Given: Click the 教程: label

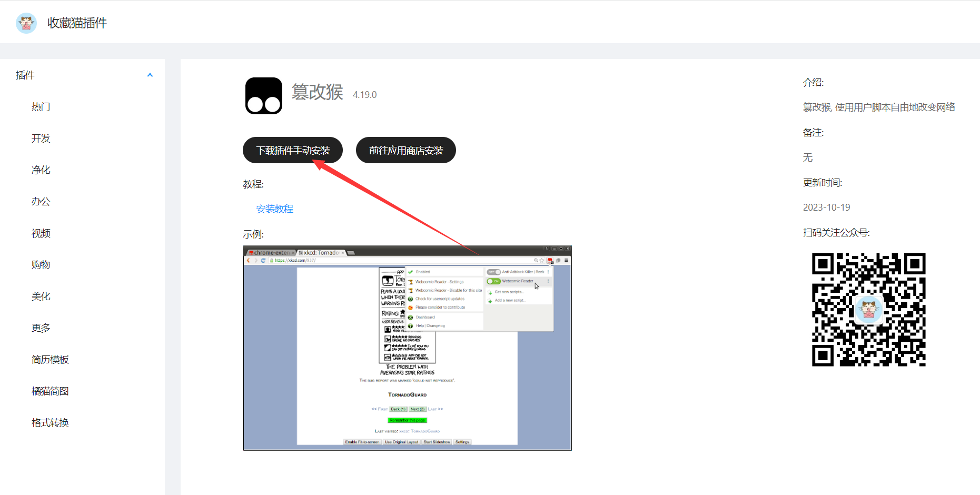Looking at the screenshot, I should (x=253, y=184).
